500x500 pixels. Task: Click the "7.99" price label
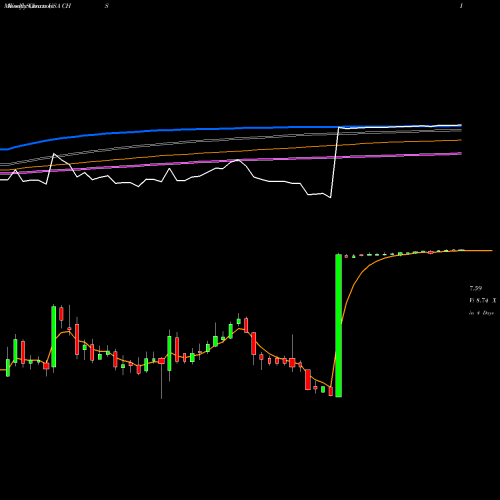pos(476,288)
